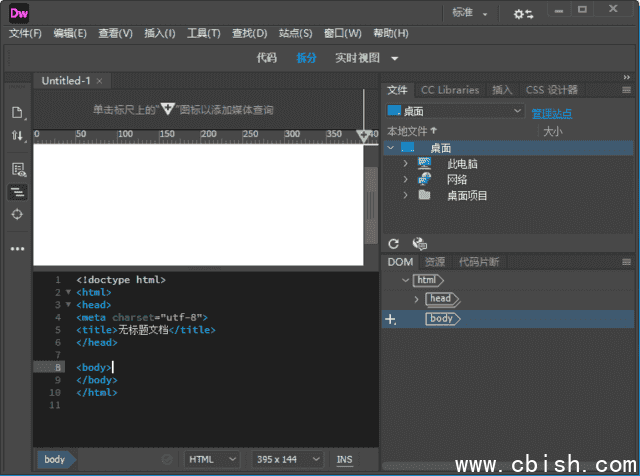Switch to 实时视图 live view
Screen dimensions: 640x476
[357, 58]
